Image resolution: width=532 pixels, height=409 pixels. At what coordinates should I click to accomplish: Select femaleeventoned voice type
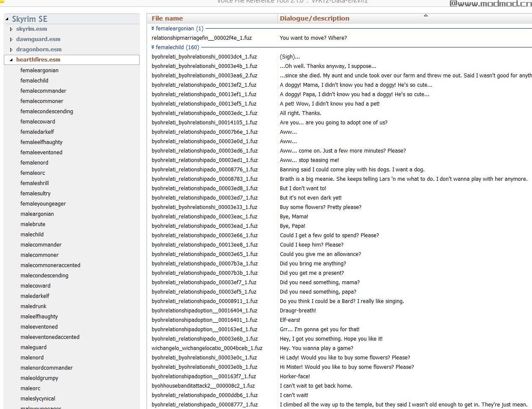(x=41, y=152)
